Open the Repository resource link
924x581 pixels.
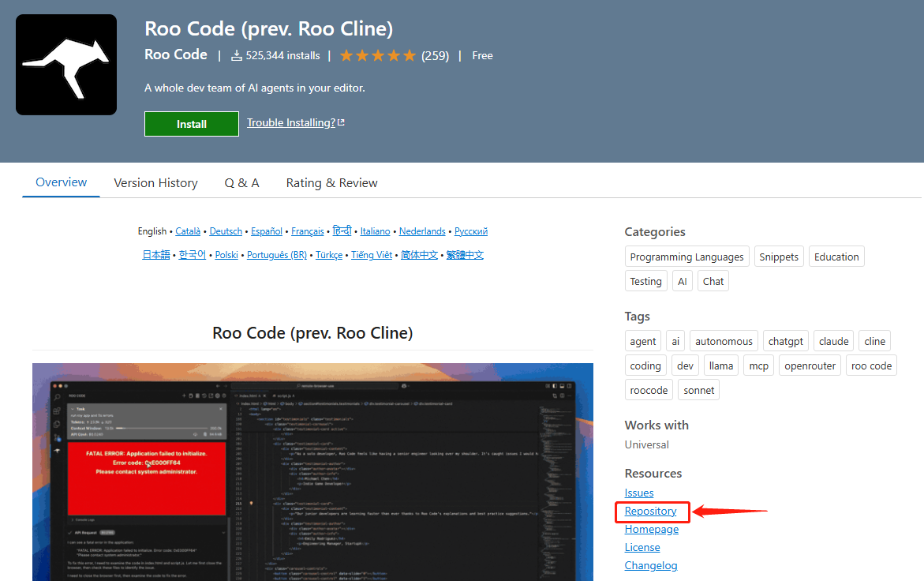point(650,511)
